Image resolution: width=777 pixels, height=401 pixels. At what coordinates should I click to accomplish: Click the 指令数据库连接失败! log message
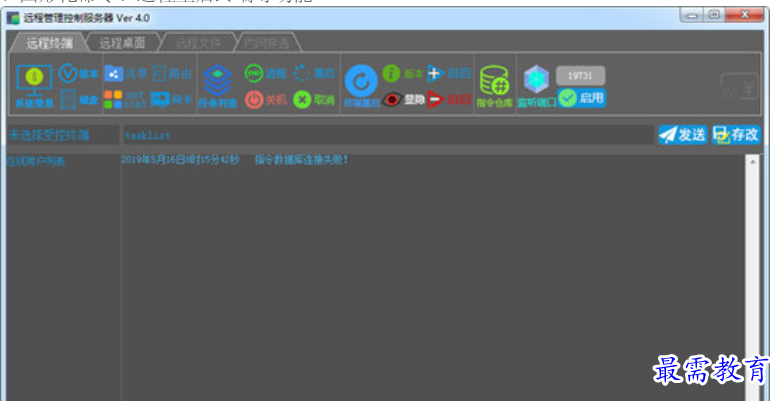click(301, 160)
